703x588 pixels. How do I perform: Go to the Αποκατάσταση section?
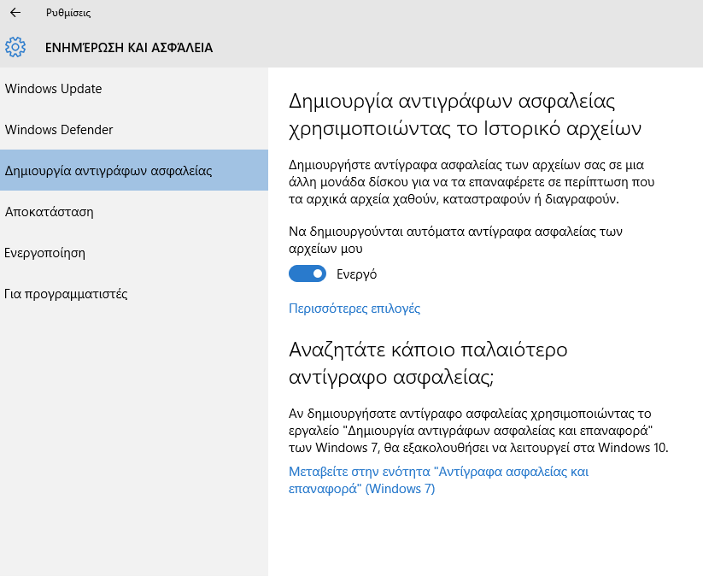[x=50, y=212]
